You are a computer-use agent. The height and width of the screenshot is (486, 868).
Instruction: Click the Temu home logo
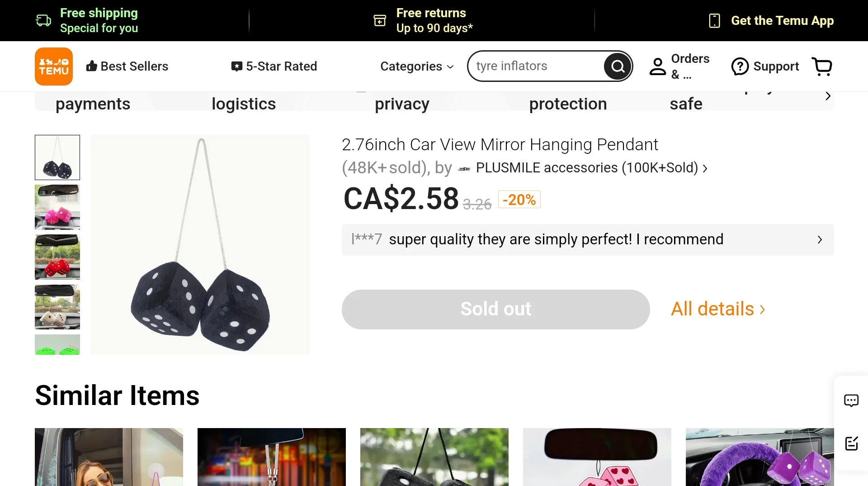pos(53,66)
